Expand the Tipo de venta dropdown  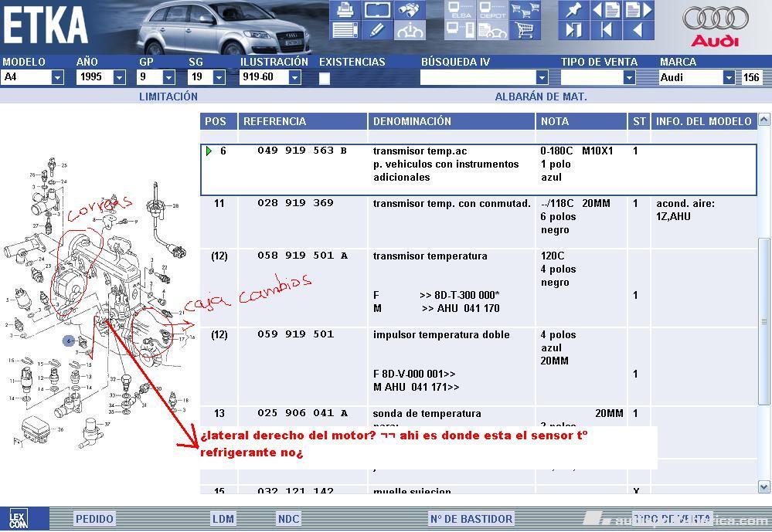click(x=629, y=77)
